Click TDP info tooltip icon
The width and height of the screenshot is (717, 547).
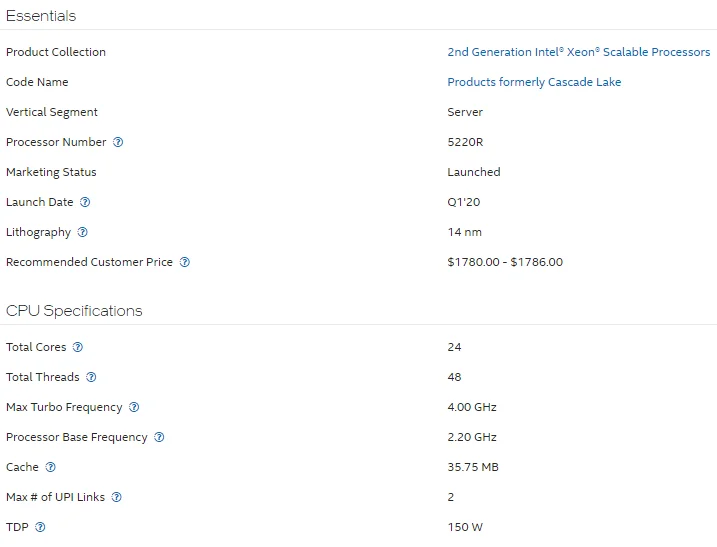pos(40,527)
